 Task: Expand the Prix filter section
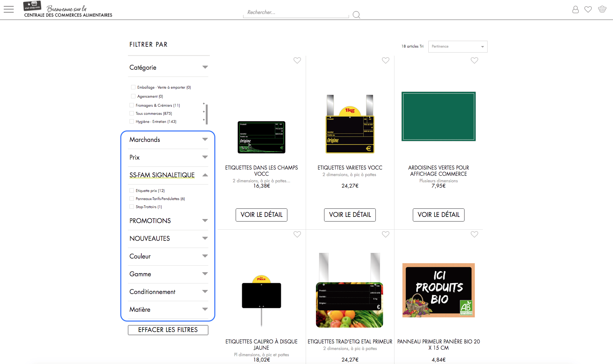pos(205,157)
